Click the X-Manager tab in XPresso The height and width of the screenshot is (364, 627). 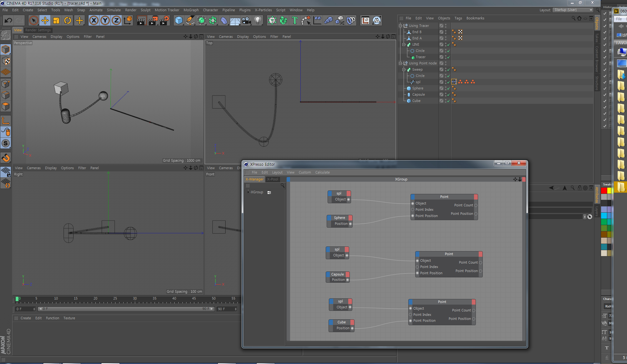pyautogui.click(x=254, y=179)
